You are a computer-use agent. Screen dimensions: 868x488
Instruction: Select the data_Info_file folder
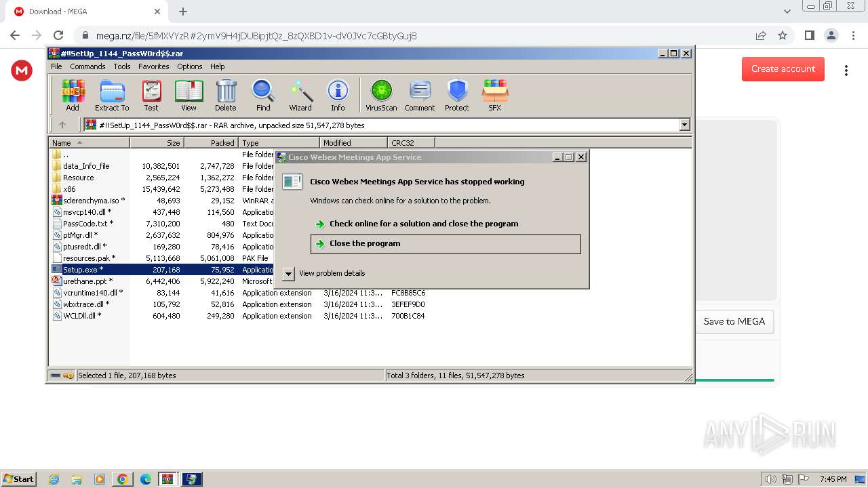(x=86, y=166)
